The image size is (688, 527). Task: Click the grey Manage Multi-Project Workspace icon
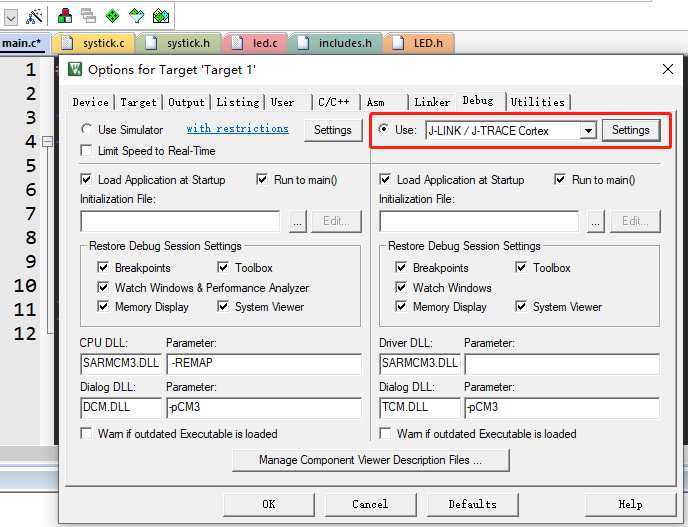pyautogui.click(x=88, y=16)
